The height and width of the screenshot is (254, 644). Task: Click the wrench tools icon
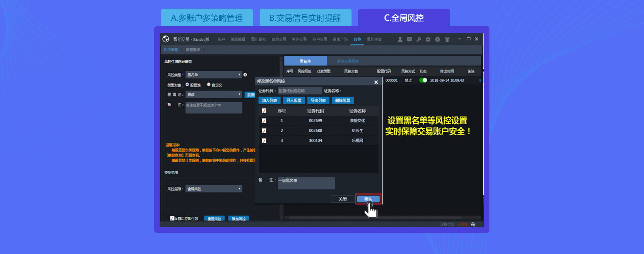419,40
